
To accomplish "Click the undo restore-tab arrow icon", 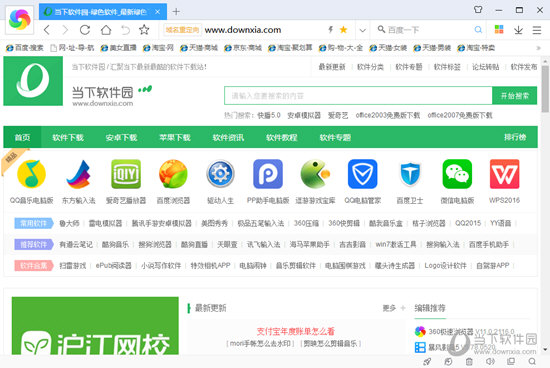I will click(x=125, y=30).
